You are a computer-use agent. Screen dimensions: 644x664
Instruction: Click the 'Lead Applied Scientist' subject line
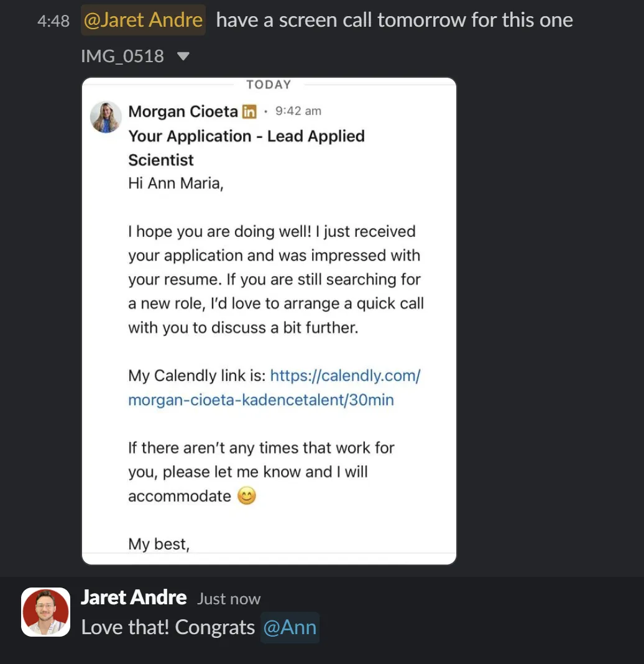point(246,148)
